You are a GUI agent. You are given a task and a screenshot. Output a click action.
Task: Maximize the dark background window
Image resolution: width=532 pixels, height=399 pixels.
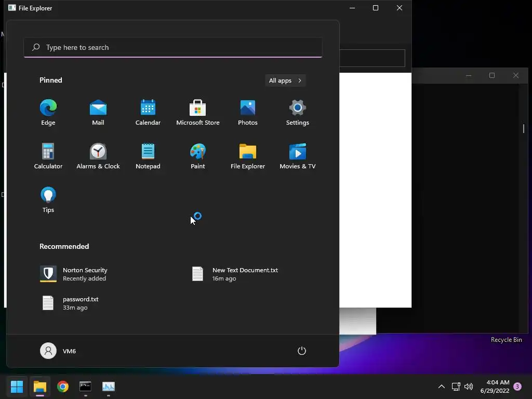tap(492, 75)
